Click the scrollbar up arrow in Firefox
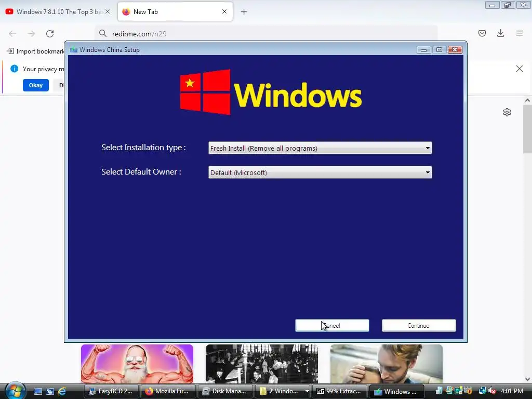 [527, 100]
